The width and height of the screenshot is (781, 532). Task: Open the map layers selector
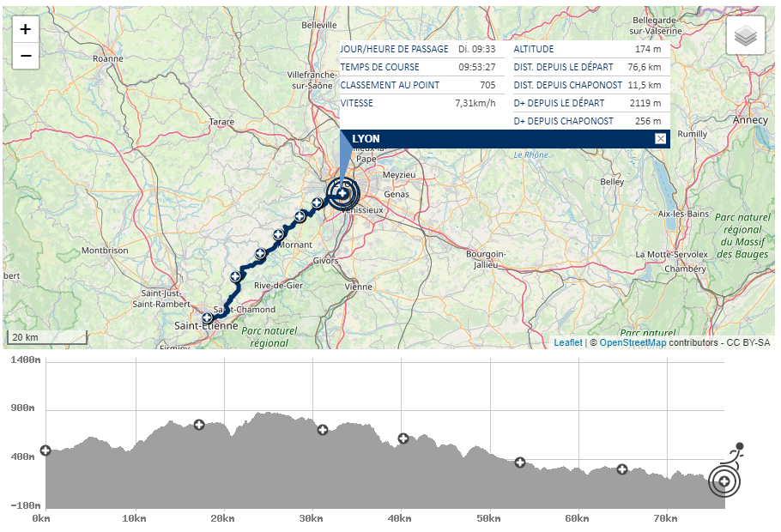click(x=745, y=36)
